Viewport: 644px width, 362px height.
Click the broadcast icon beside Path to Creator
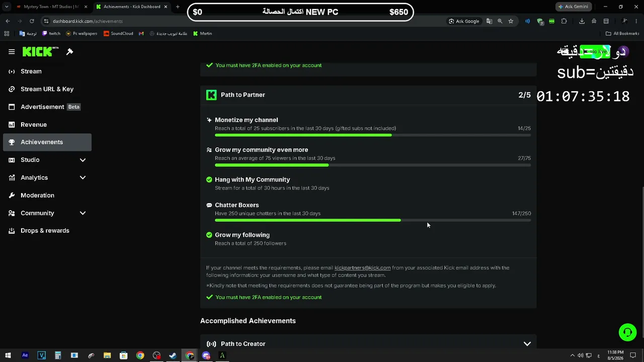tap(211, 344)
